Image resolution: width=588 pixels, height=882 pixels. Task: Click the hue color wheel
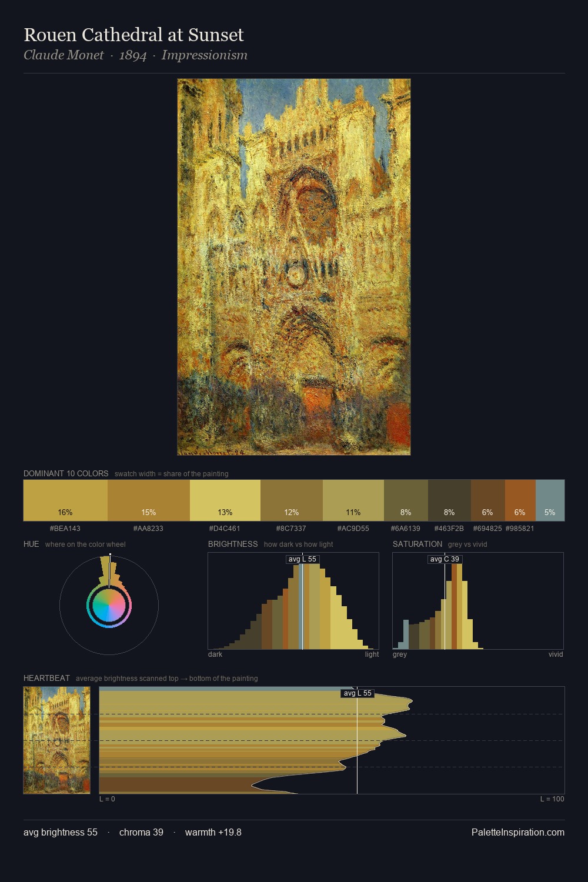109,606
